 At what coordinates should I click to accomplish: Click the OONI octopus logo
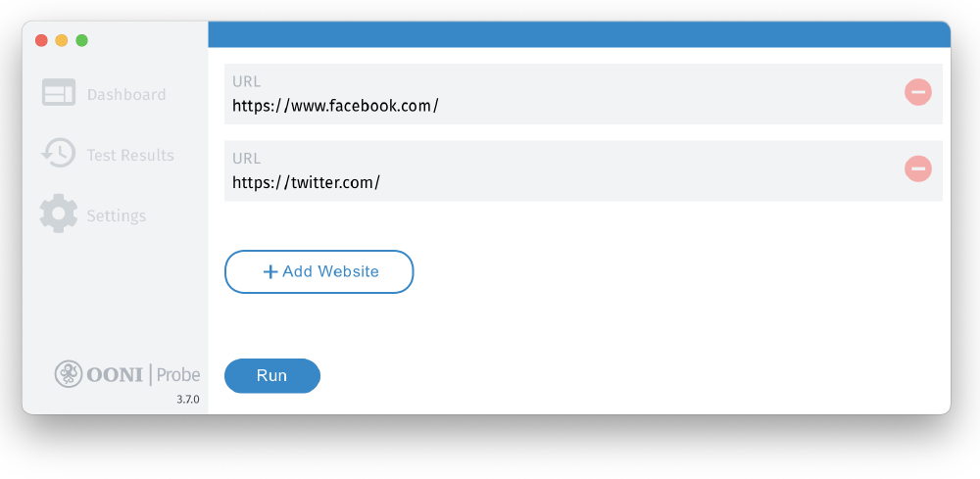tap(69, 374)
